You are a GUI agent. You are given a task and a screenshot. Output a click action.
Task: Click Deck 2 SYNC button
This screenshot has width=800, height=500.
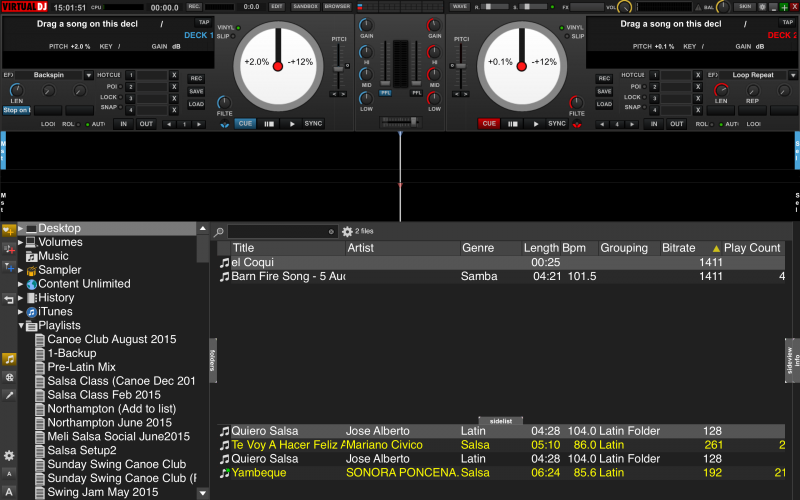click(x=557, y=123)
